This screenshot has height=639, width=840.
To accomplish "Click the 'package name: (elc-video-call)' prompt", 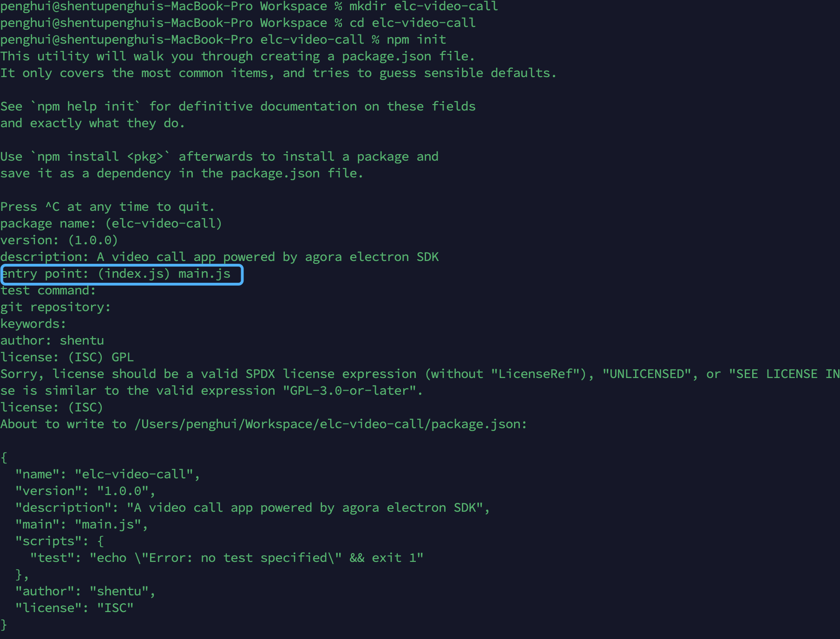I will 111,224.
